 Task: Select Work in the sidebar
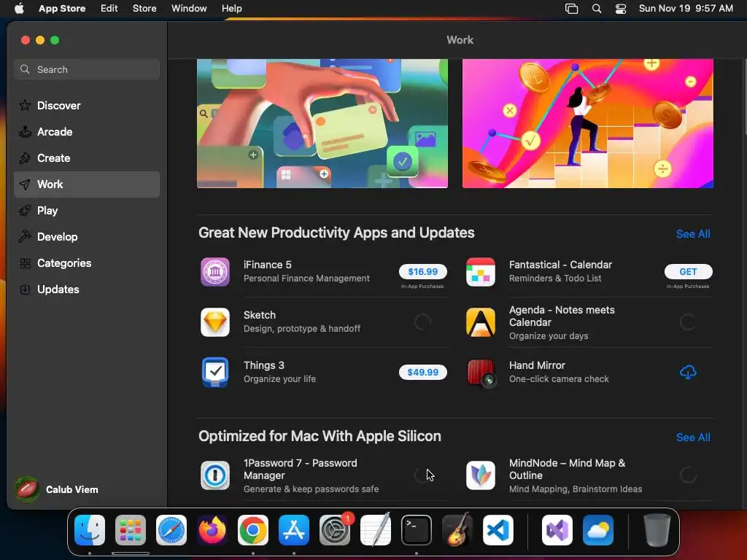pyautogui.click(x=87, y=184)
